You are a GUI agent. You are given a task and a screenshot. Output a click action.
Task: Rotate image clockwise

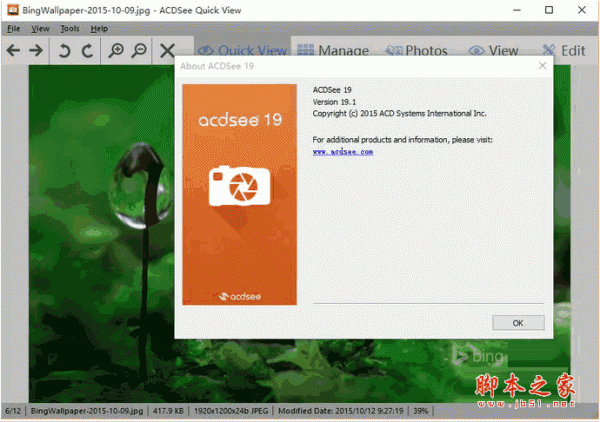[88, 50]
